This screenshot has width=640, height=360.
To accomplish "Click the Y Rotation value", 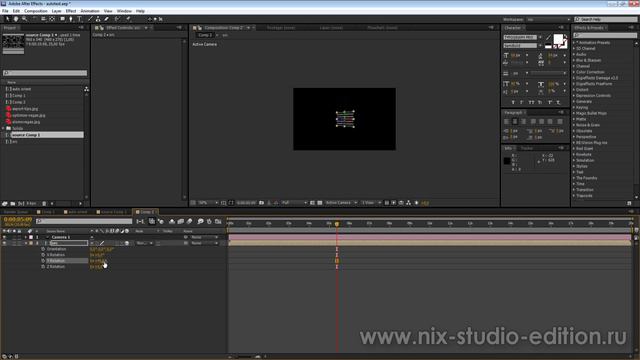I will click(x=98, y=260).
